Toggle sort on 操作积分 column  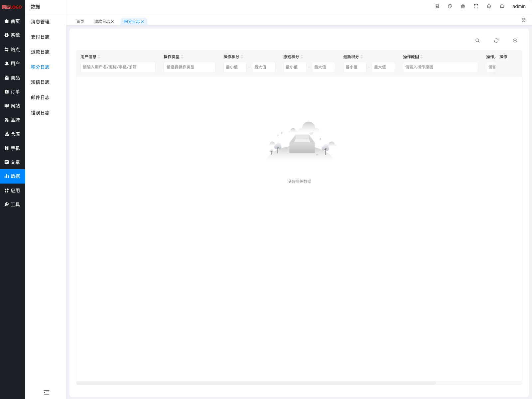coord(242,57)
